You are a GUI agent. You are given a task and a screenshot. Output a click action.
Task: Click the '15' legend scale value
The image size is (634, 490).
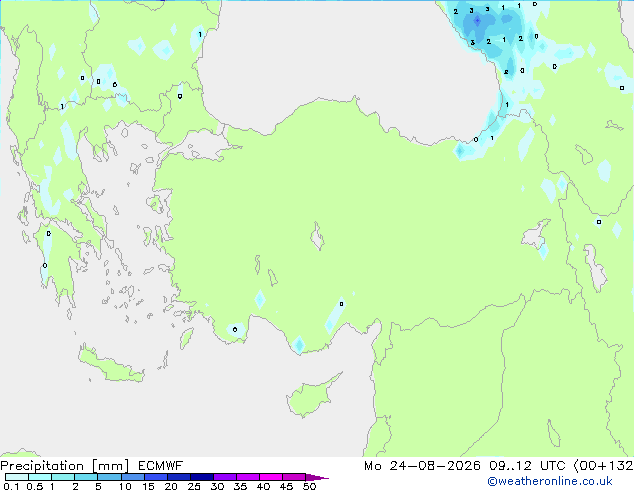(148, 486)
